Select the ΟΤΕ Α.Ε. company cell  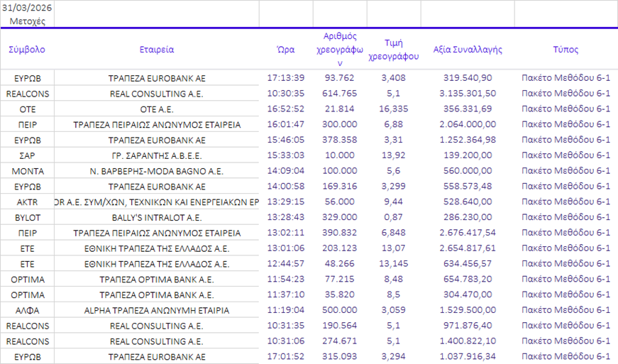coord(157,109)
